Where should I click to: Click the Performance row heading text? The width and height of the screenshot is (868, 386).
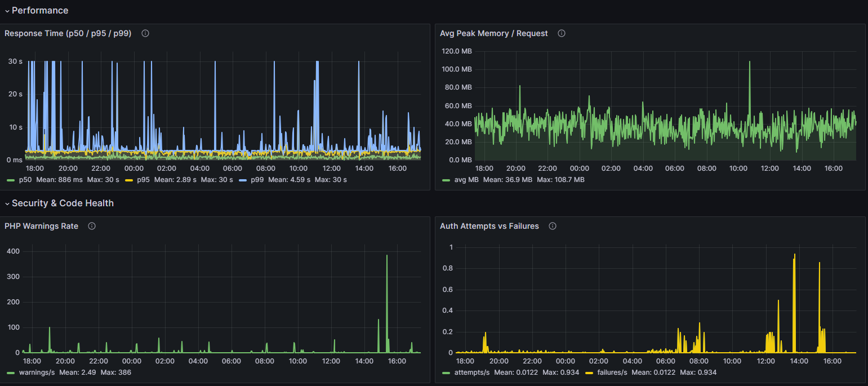40,10
